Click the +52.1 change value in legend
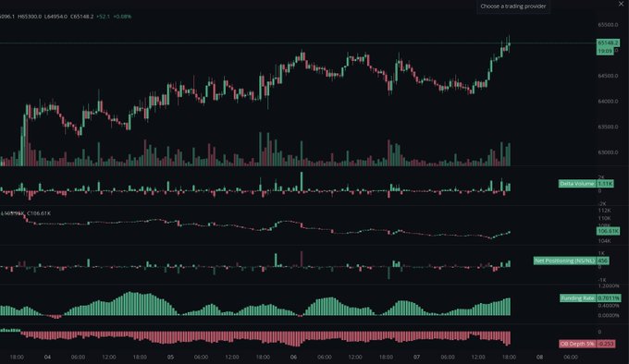The width and height of the screenshot is (629, 364). pyautogui.click(x=103, y=17)
